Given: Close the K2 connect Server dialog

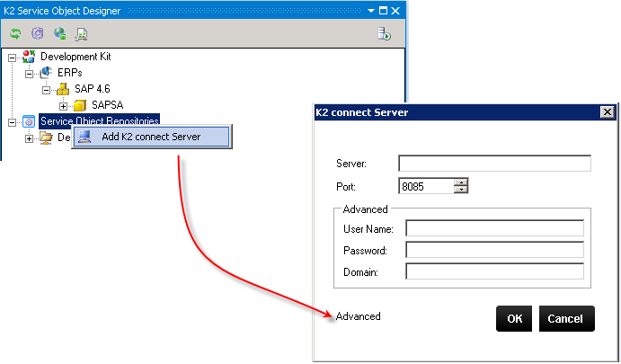Looking at the screenshot, I should click(x=608, y=112).
